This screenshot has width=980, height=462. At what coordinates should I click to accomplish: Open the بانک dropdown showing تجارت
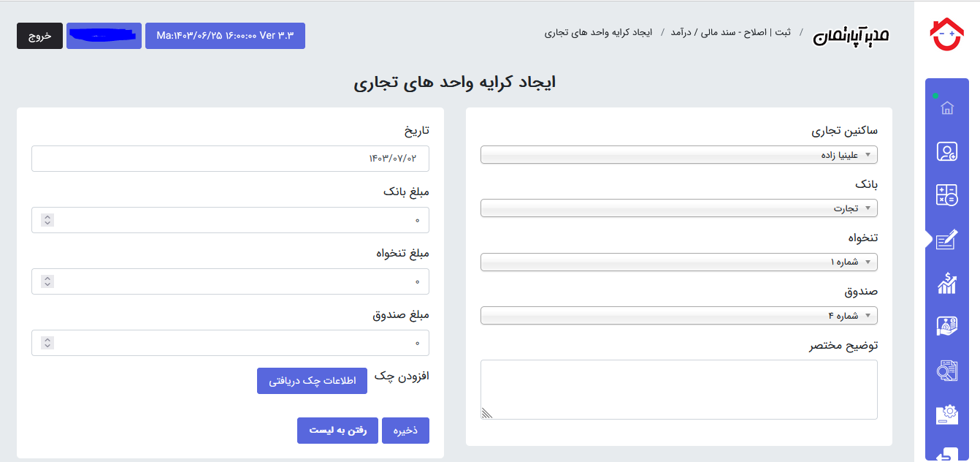[x=679, y=208]
